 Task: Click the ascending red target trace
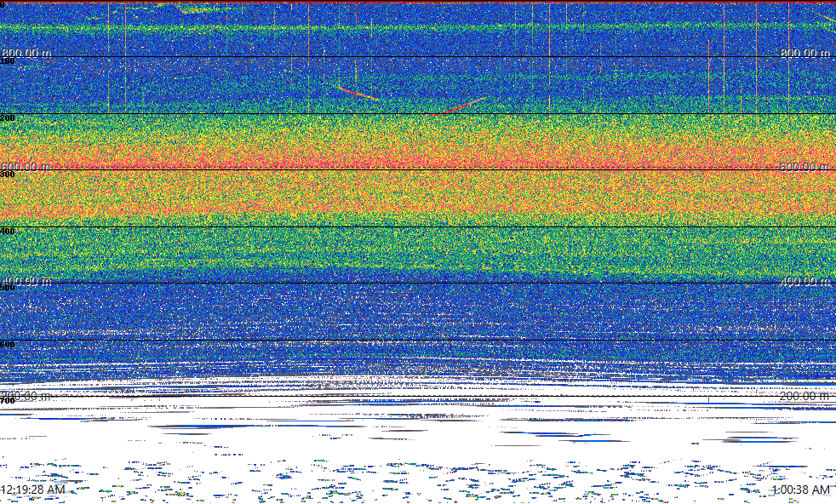click(x=457, y=106)
